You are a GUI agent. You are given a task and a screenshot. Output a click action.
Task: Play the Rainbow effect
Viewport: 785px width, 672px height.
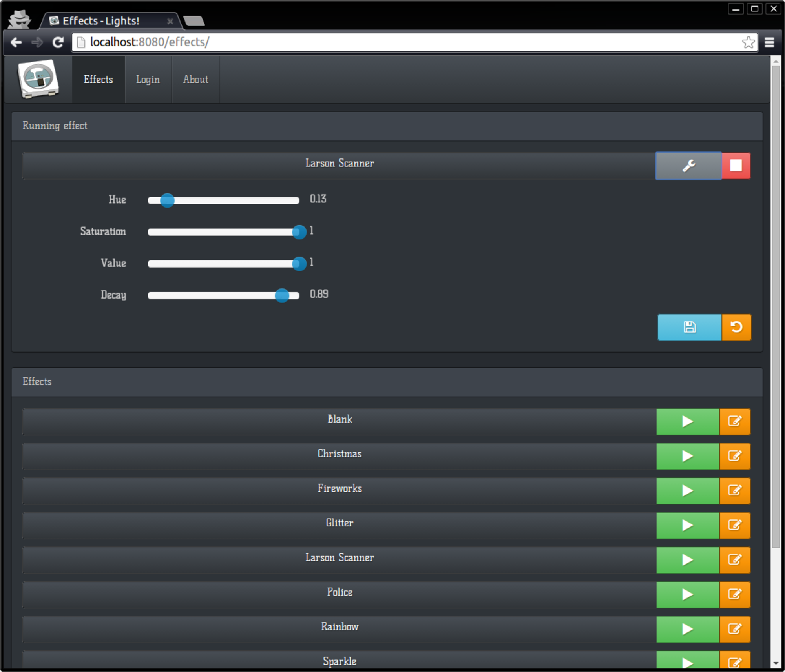(688, 629)
